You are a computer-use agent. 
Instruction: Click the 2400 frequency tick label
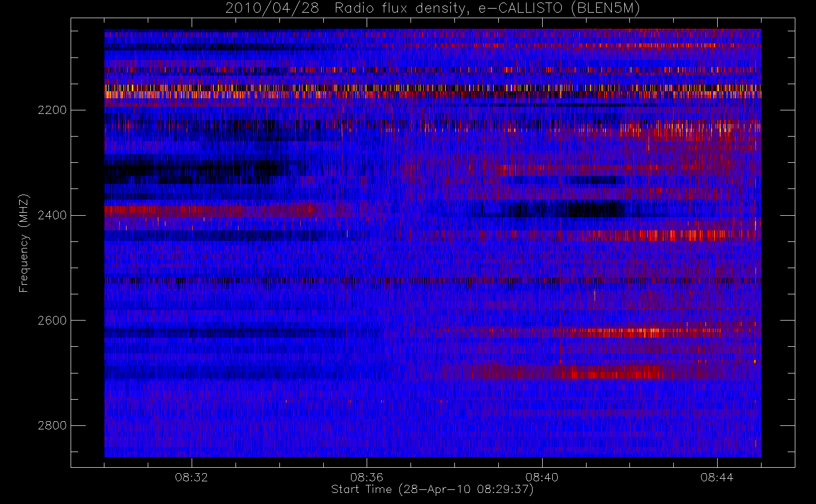[x=52, y=216]
